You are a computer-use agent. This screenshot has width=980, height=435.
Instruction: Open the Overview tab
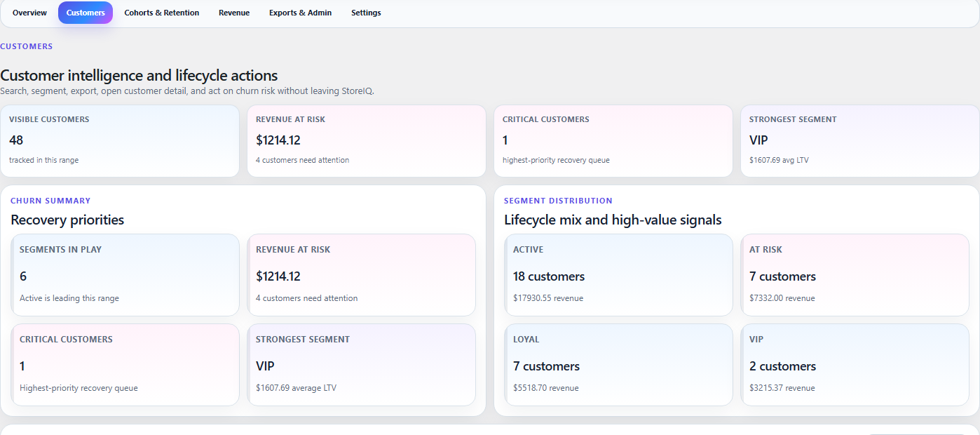tap(29, 13)
